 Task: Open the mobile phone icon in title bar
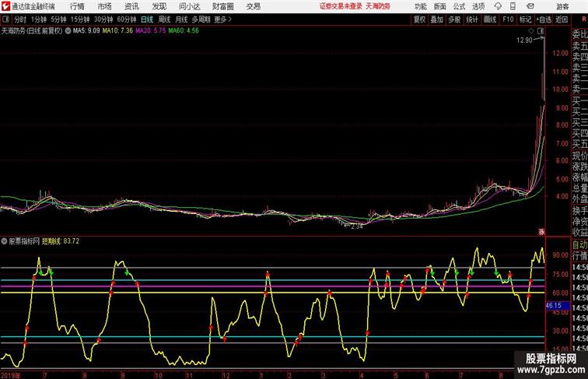(513, 6)
